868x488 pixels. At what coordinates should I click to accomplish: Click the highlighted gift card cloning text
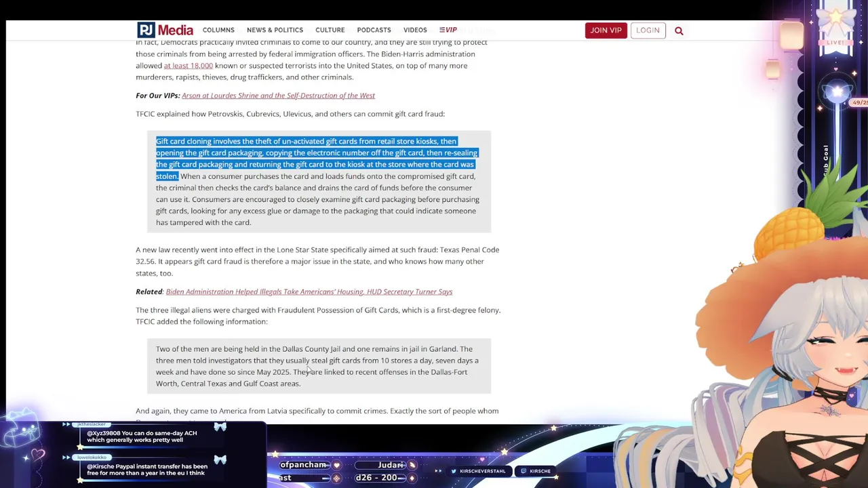pos(317,159)
